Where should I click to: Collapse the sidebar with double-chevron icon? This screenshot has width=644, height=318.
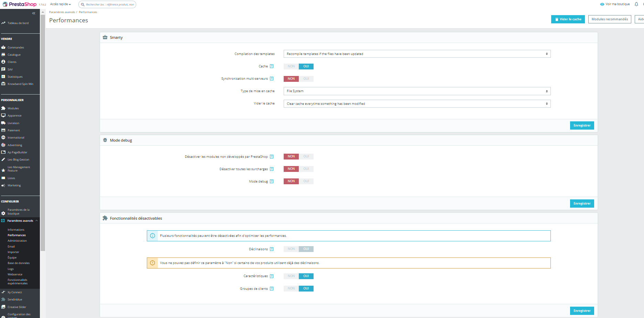point(34,13)
